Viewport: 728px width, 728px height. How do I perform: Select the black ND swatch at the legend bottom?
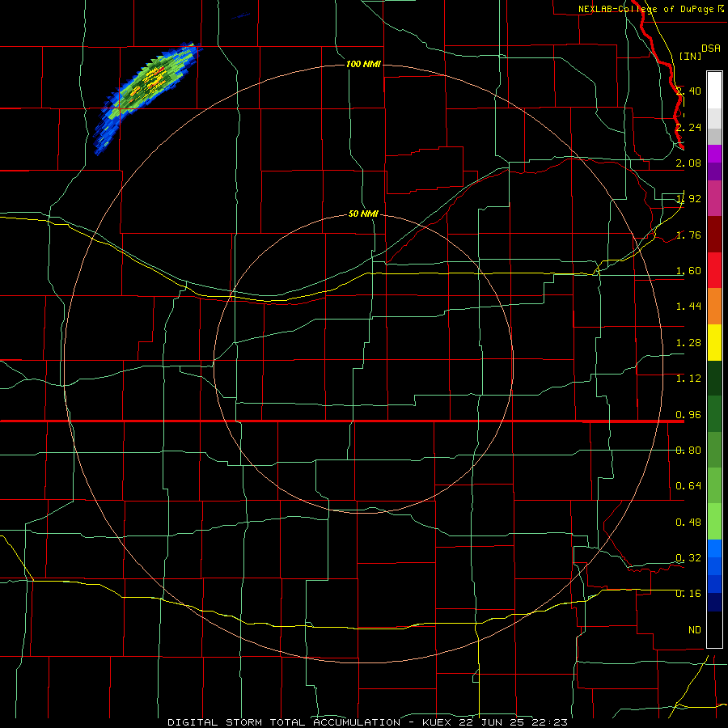tap(714, 629)
